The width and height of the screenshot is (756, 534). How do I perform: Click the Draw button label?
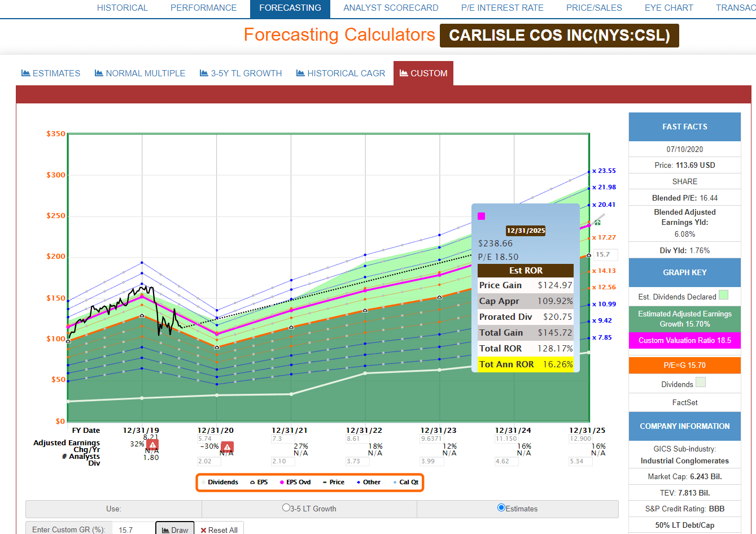[x=180, y=530]
